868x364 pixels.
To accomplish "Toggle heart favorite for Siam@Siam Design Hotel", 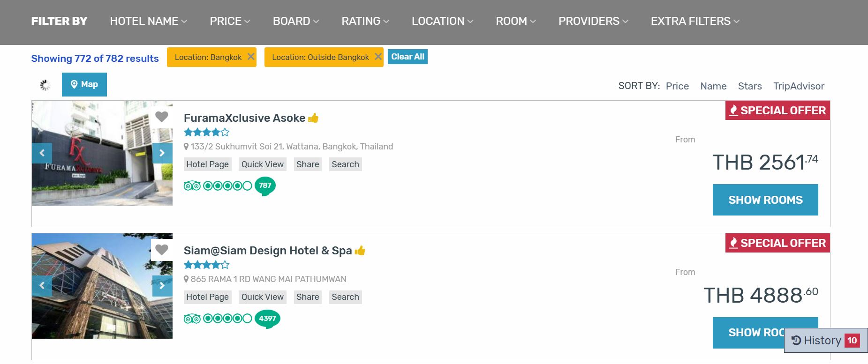I will pos(161,250).
